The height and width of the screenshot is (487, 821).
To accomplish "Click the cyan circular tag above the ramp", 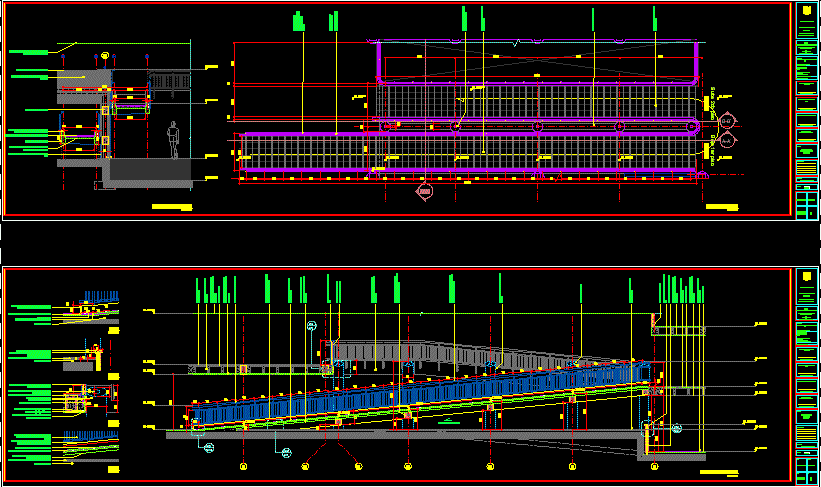I will [311, 326].
